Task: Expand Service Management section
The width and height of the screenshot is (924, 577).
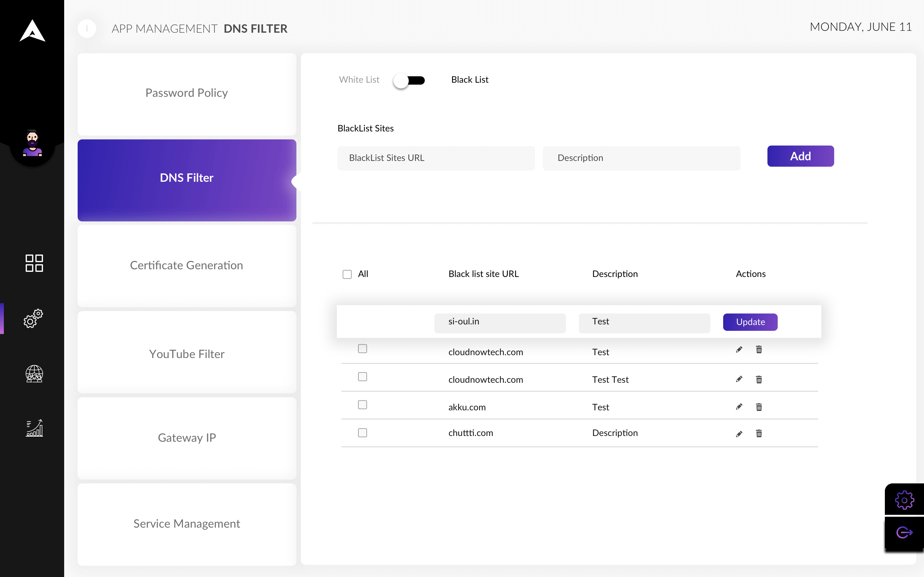Action: [x=187, y=523]
